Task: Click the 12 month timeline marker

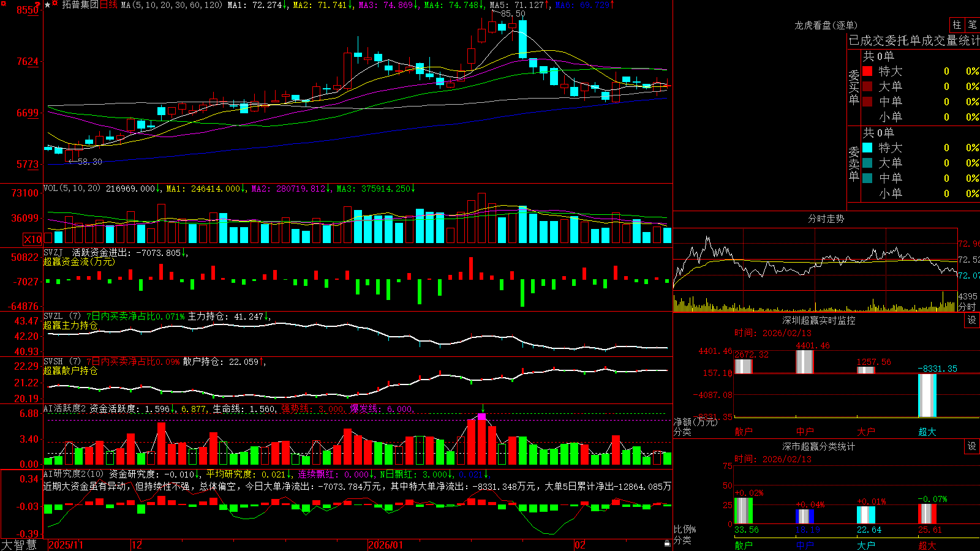Action: point(137,545)
